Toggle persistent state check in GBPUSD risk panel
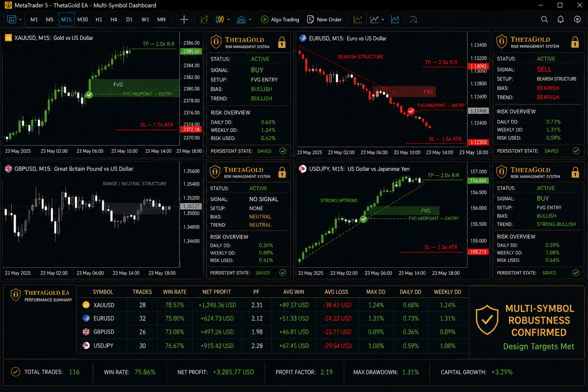Image resolution: width=588 pixels, height=392 pixels. coord(283,273)
